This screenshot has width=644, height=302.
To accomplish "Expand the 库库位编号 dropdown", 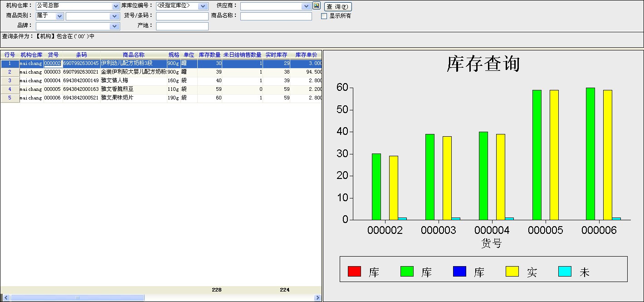I will coord(204,6).
